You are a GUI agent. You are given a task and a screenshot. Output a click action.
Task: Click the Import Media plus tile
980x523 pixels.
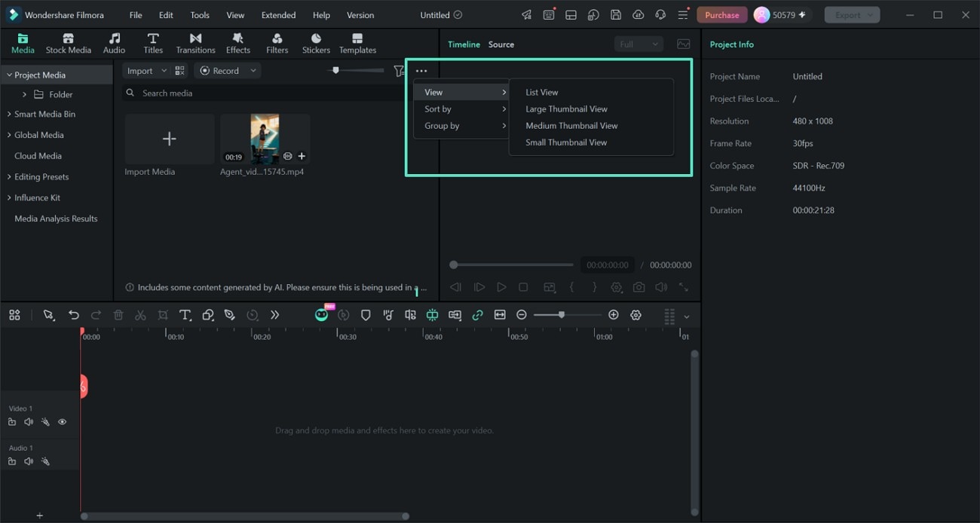click(170, 139)
